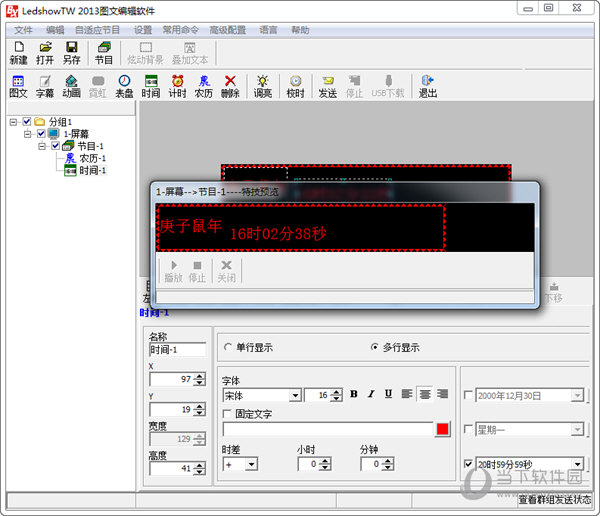
Task: Align text right
Action: (x=443, y=394)
